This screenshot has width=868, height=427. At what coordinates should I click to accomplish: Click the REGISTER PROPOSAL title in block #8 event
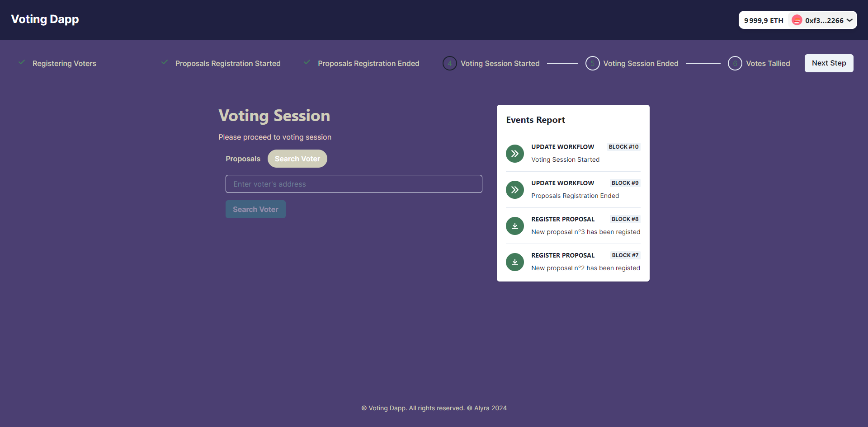(x=563, y=219)
